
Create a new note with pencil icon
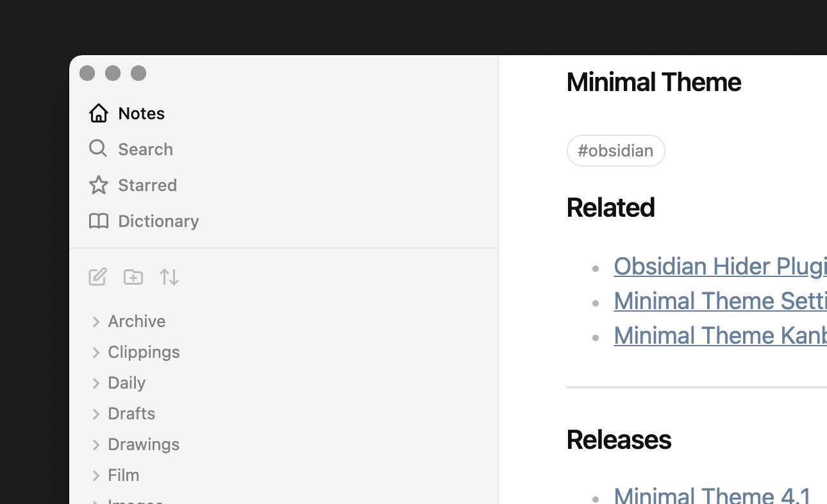pos(97,277)
